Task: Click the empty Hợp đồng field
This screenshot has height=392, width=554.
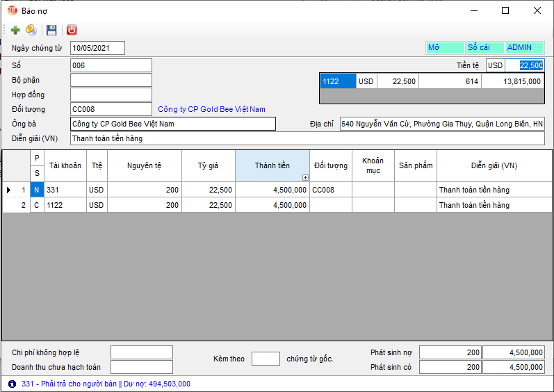Action: [x=111, y=95]
